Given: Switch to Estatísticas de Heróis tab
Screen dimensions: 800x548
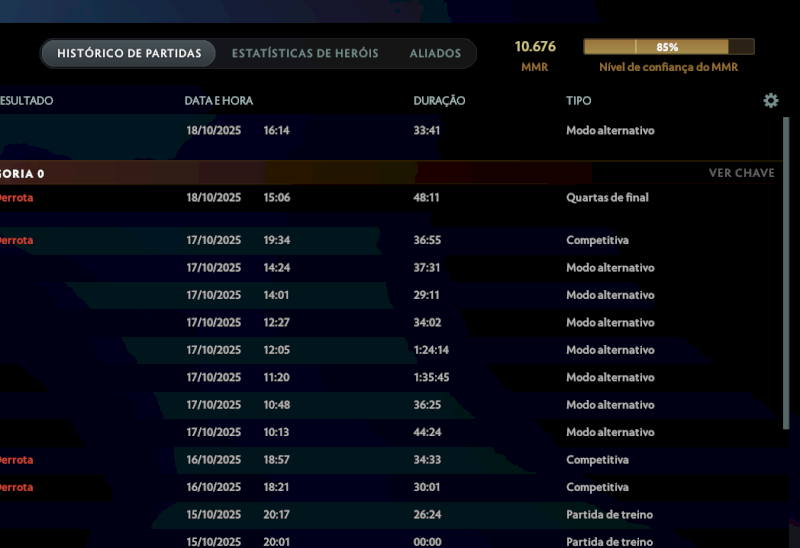Looking at the screenshot, I should pyautogui.click(x=305, y=53).
